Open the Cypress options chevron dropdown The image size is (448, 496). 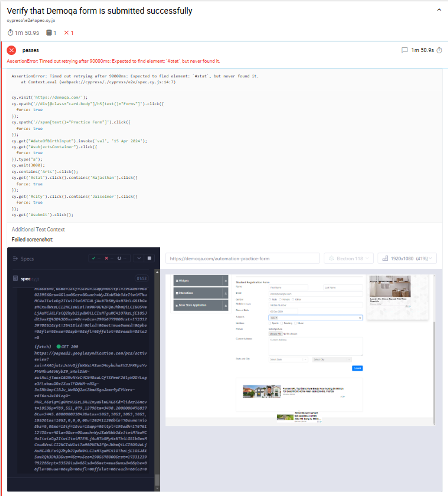139,258
